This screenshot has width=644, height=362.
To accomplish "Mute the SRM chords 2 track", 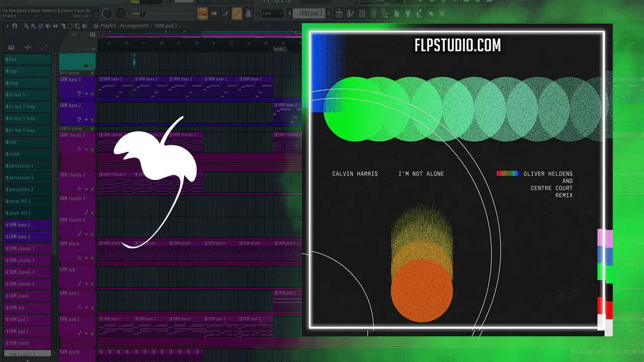I will [x=92, y=189].
